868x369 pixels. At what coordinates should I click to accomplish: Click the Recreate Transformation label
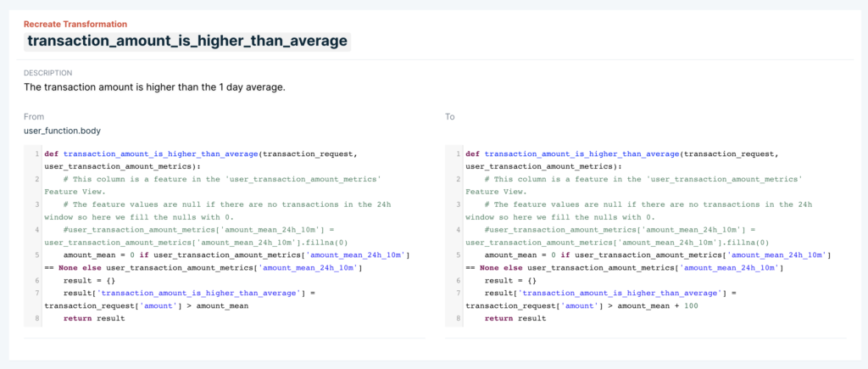click(x=75, y=25)
